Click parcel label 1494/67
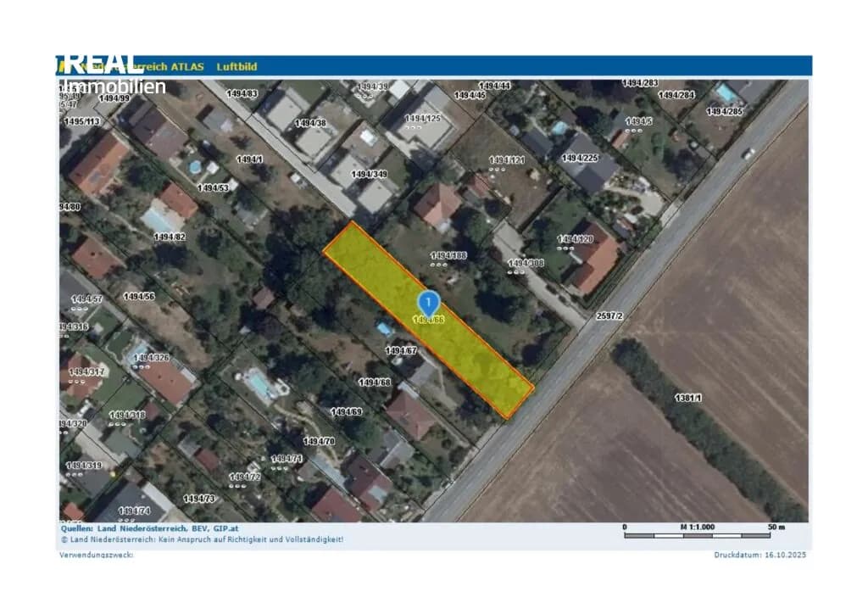Screen dimensions: 868x614 pyautogui.click(x=401, y=351)
